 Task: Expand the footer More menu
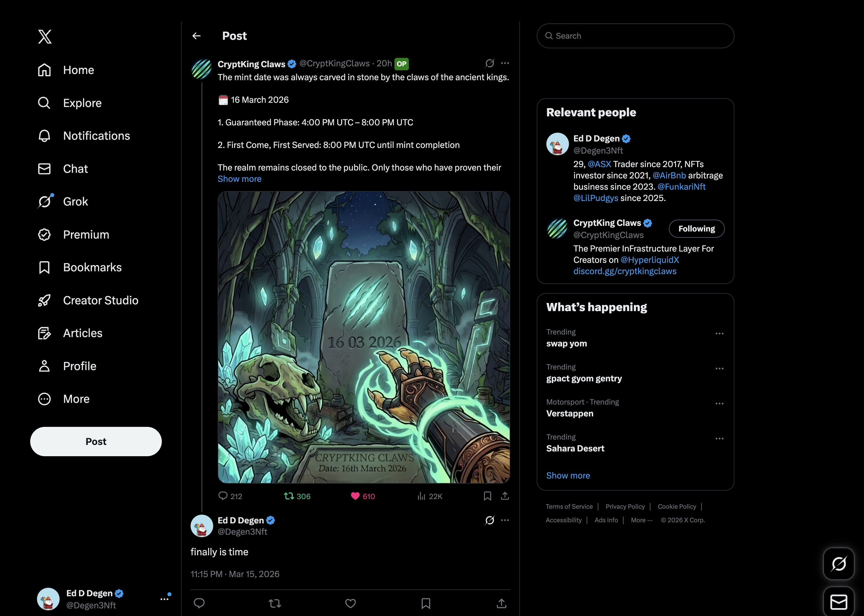[x=641, y=520]
